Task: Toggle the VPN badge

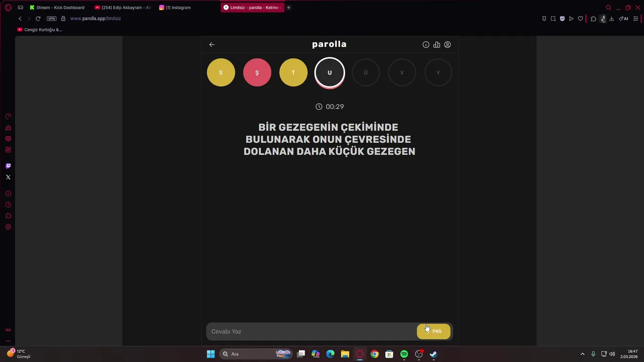Action: point(51,19)
